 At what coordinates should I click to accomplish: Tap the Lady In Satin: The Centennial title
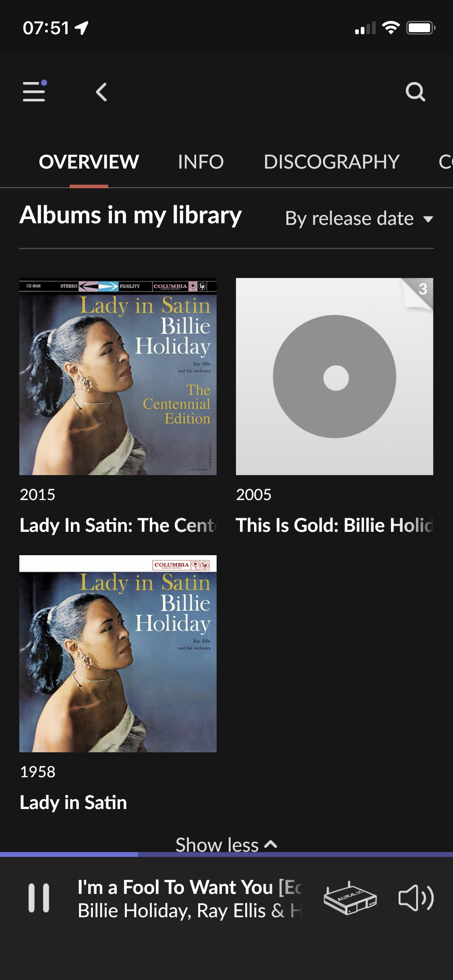[118, 525]
